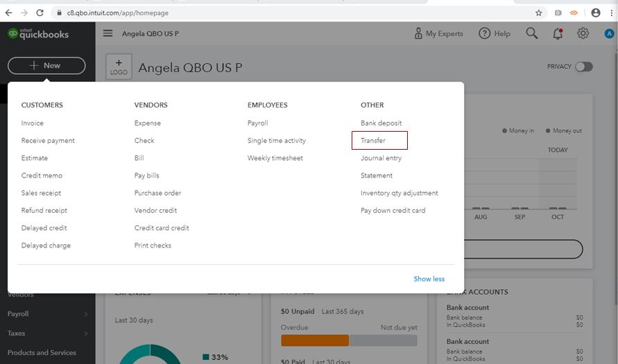618x364 pixels.
Task: Expand the sidebar Payroll chevron
Action: (x=85, y=314)
